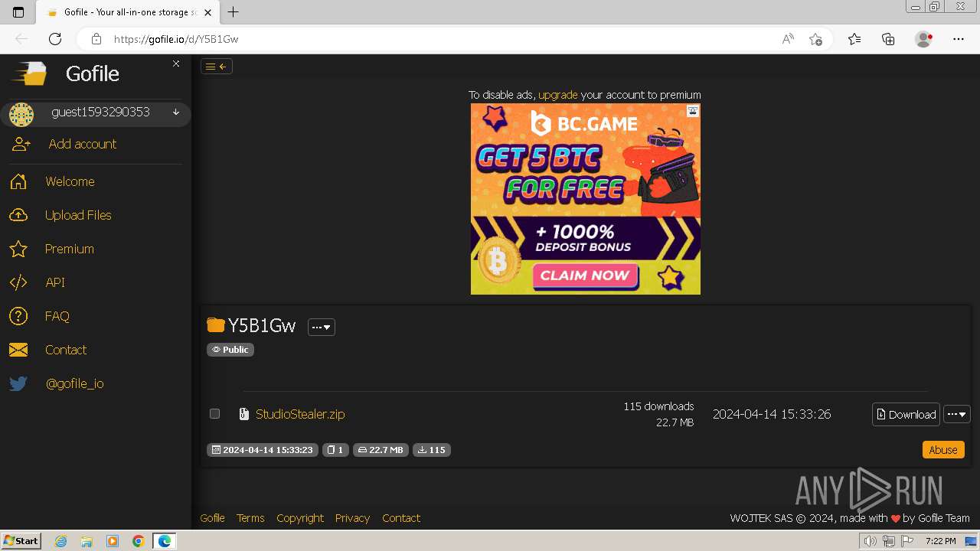Click the Edge profile icon
The image size is (980, 551).
924,39
